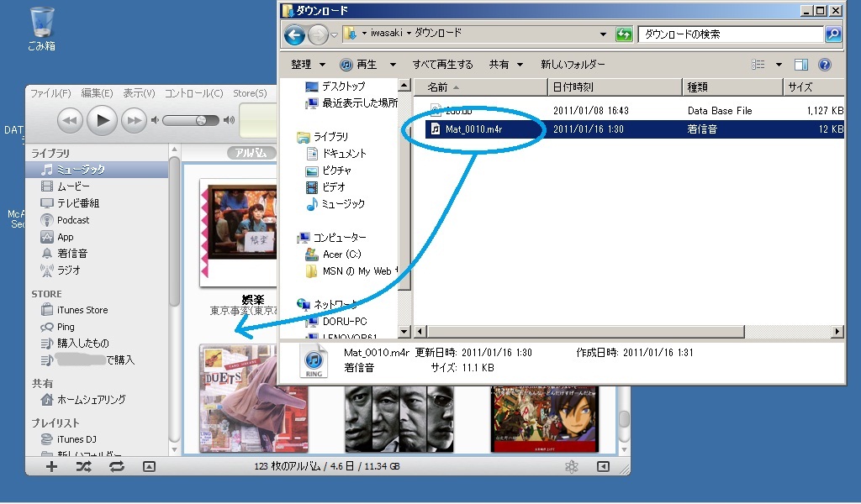The image size is (861, 504).
Task: Click the search magnifier icon
Action: pyautogui.click(x=833, y=34)
